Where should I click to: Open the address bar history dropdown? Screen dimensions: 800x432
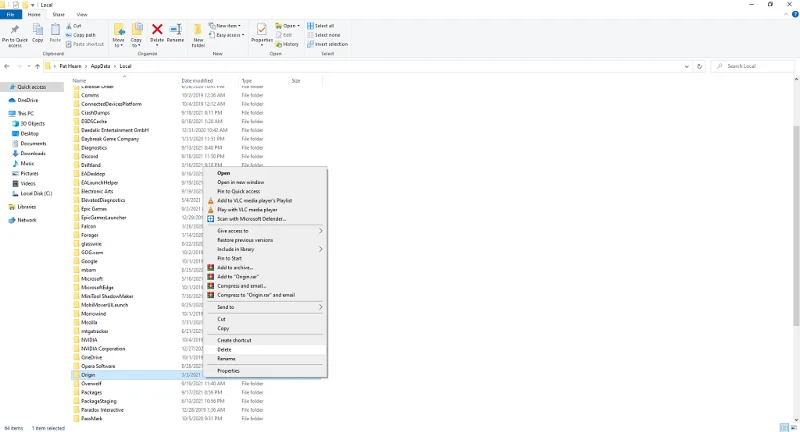(686, 66)
